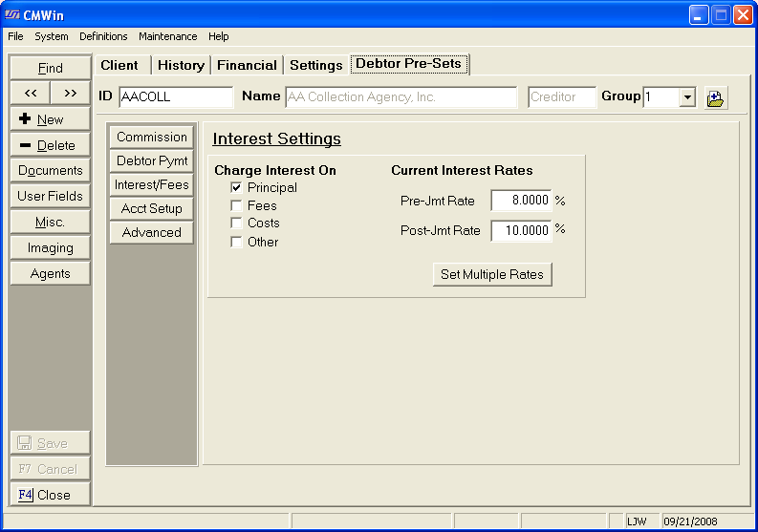Check the Costs checkbox
The height and width of the screenshot is (532, 758).
pos(236,223)
